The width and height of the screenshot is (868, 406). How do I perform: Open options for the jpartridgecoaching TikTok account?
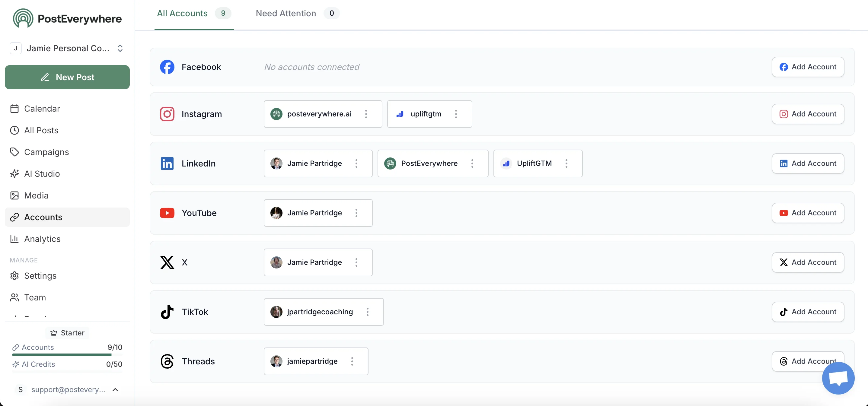point(368,312)
